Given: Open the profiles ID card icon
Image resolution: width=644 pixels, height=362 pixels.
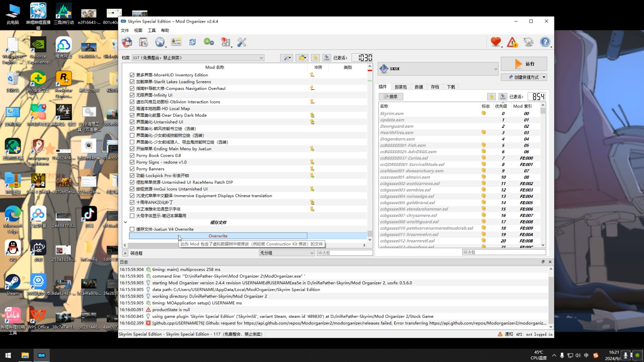Looking at the screenshot, I should tap(176, 42).
